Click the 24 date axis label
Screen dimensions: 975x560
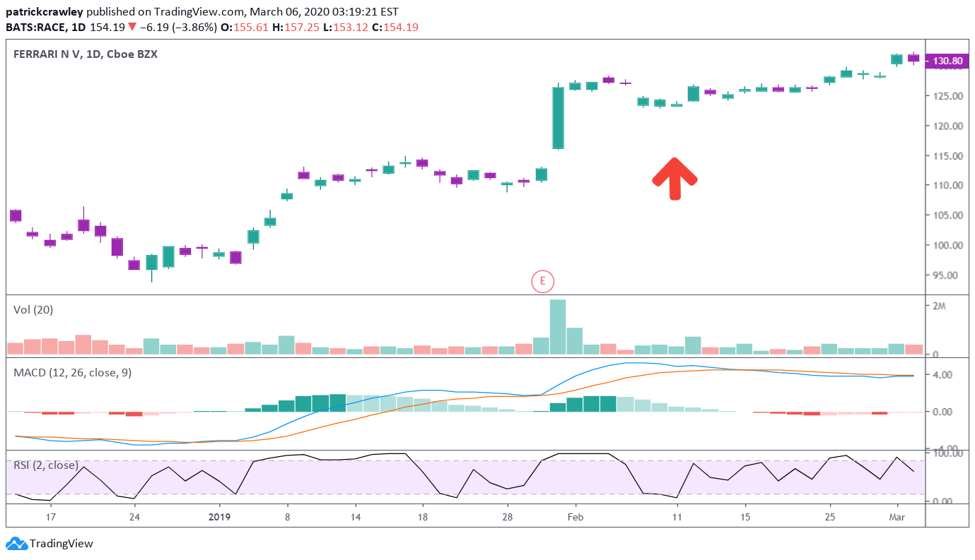coord(134,517)
